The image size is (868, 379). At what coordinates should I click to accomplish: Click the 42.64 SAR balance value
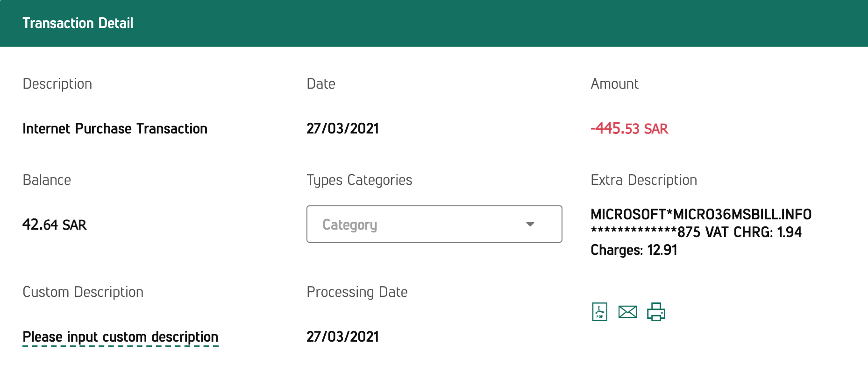pos(55,225)
